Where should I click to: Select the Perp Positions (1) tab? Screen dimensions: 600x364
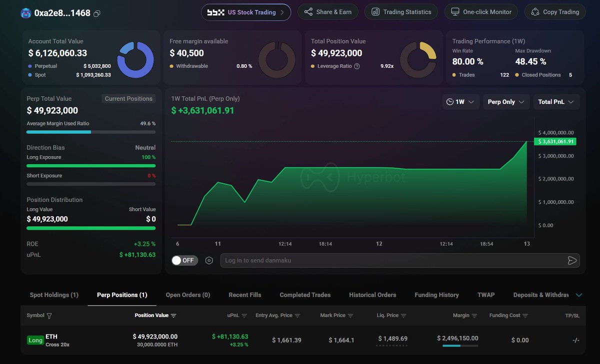[x=122, y=295]
